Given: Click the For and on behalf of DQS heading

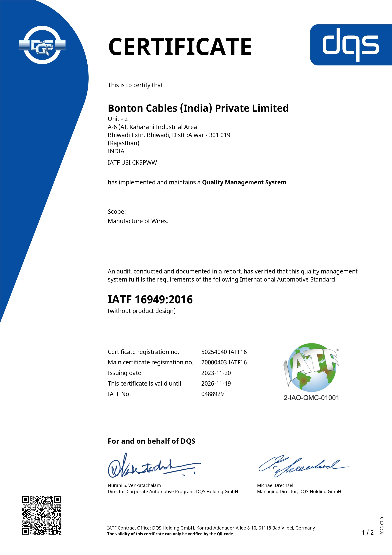Looking at the screenshot, I should pyautogui.click(x=151, y=441).
